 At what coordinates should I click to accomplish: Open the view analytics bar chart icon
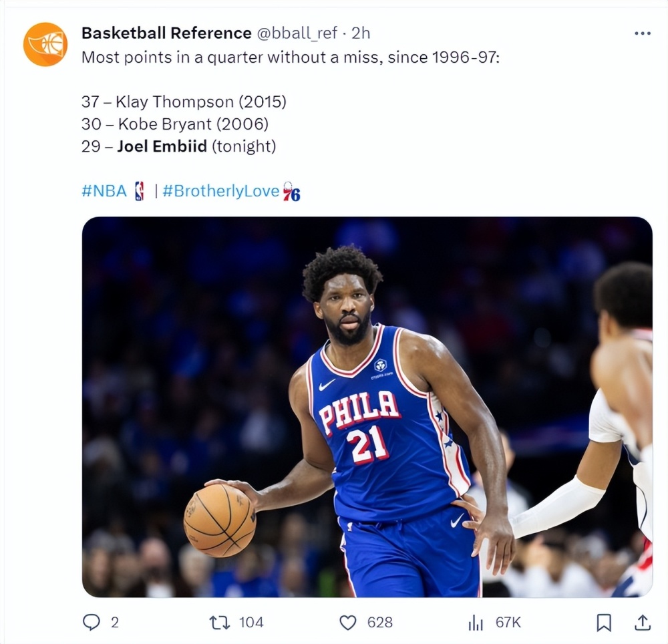pyautogui.click(x=476, y=623)
